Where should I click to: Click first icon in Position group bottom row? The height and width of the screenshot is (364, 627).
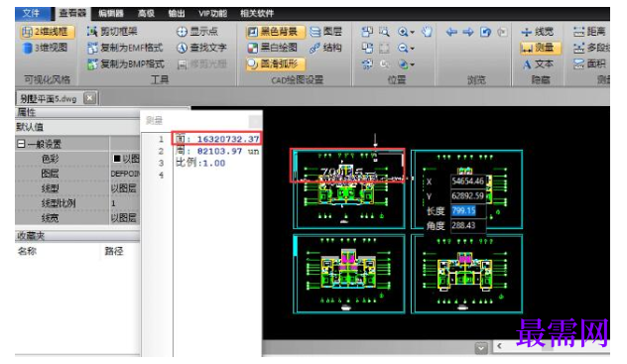367,63
